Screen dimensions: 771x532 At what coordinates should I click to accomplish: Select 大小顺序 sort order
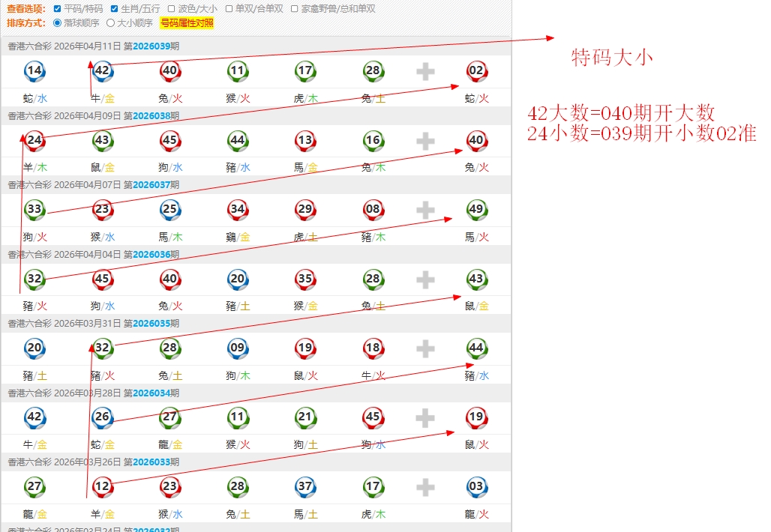click(110, 22)
